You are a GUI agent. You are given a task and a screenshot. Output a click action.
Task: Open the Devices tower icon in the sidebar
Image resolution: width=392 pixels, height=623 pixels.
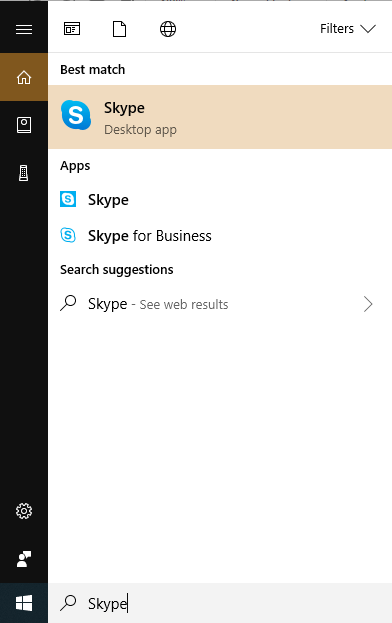click(24, 173)
